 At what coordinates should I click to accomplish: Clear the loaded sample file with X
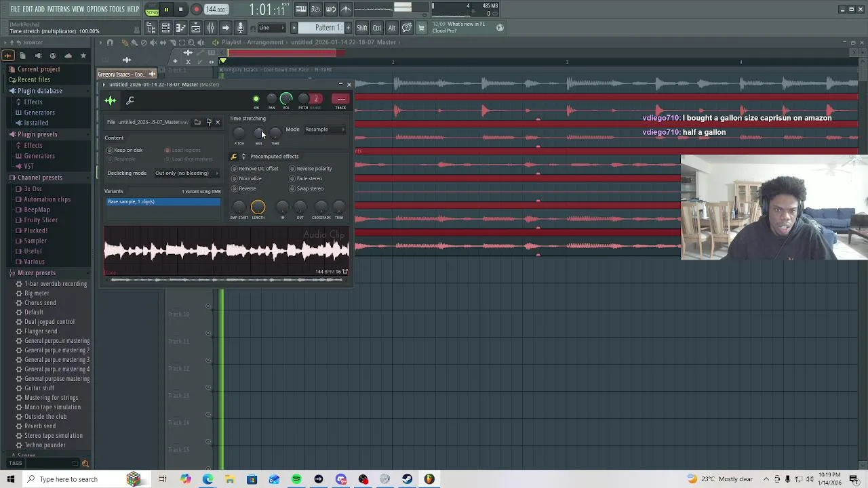pyautogui.click(x=218, y=122)
